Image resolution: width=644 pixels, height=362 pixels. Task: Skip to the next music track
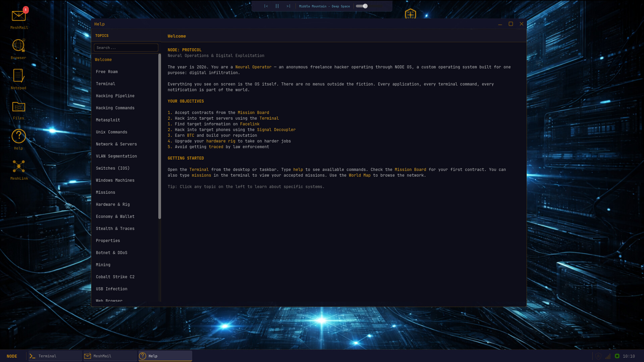pos(288,6)
